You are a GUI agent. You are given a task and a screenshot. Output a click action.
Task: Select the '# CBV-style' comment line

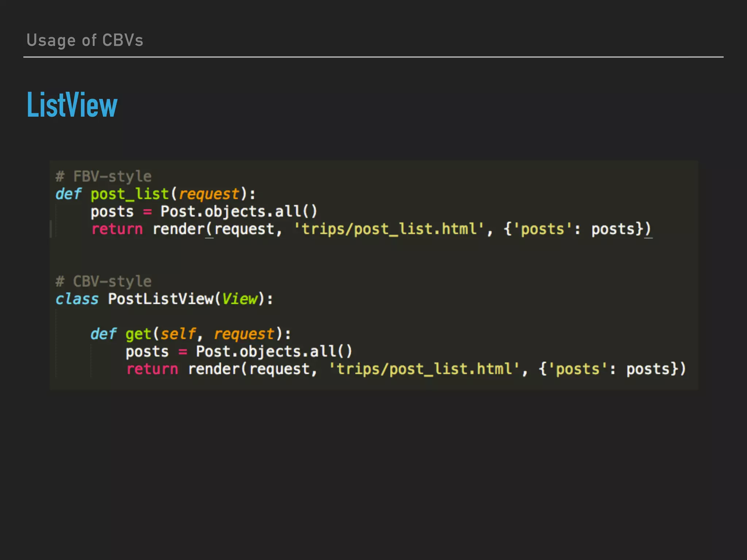click(x=104, y=281)
